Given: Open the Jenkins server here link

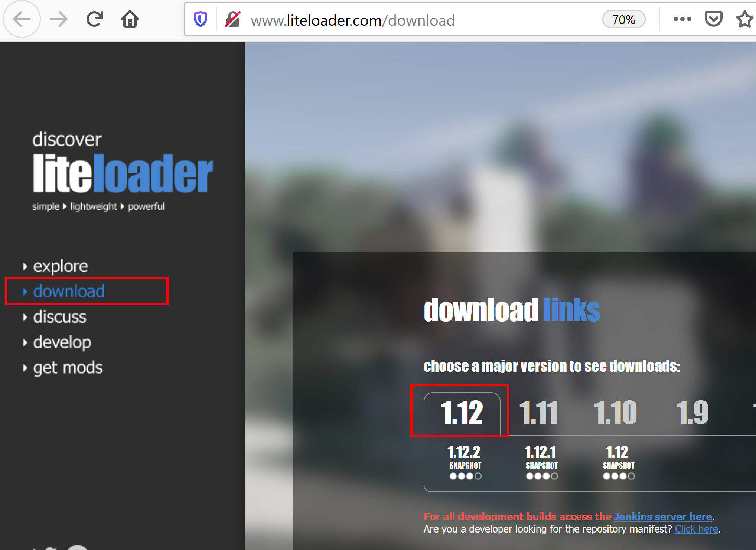Looking at the screenshot, I should 663,517.
